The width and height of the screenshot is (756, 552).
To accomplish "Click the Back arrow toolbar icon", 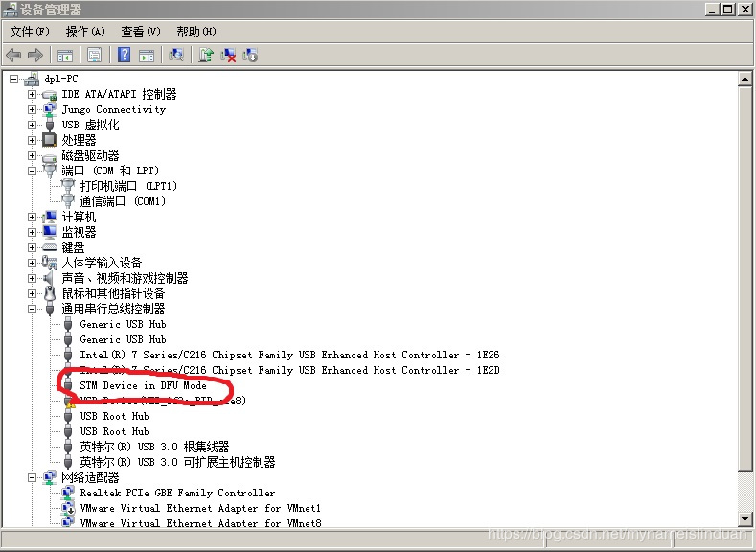I will tap(13, 55).
